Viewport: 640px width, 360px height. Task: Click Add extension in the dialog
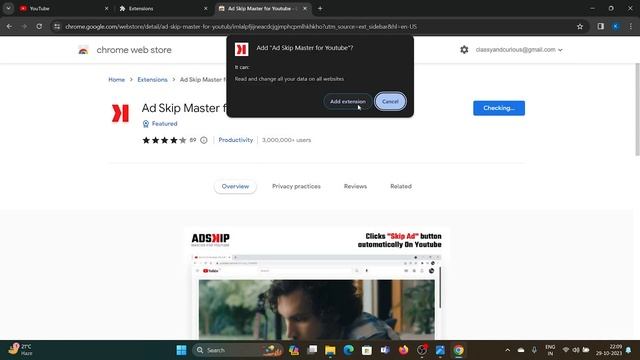click(x=348, y=101)
